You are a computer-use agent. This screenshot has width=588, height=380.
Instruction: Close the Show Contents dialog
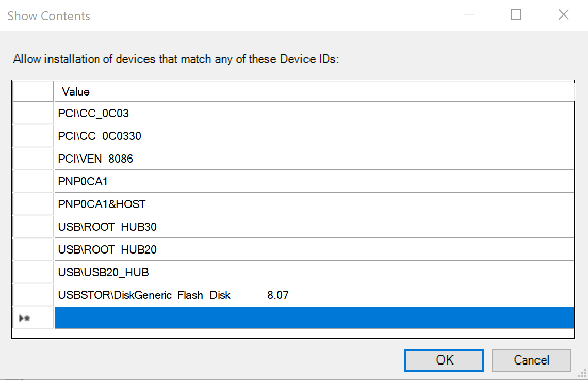[563, 15]
